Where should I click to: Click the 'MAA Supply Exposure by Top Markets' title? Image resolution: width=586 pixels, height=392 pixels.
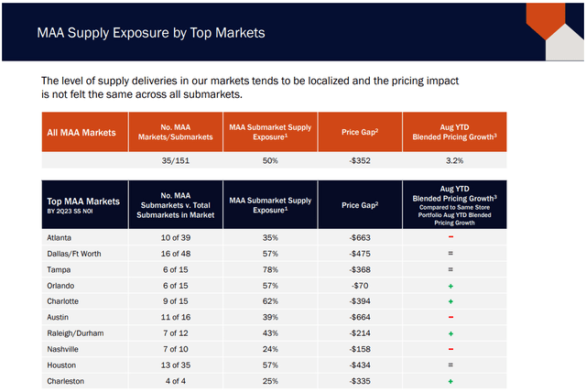151,33
